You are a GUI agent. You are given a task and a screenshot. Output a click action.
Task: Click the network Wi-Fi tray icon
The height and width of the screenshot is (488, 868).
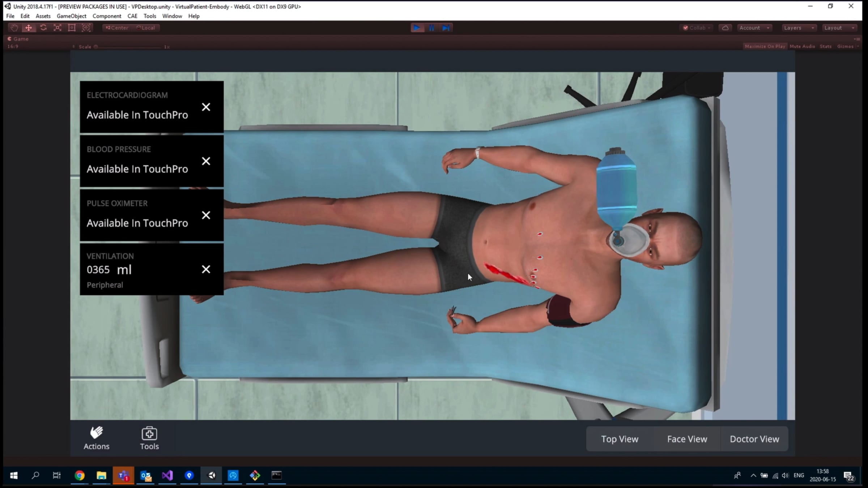point(775,476)
